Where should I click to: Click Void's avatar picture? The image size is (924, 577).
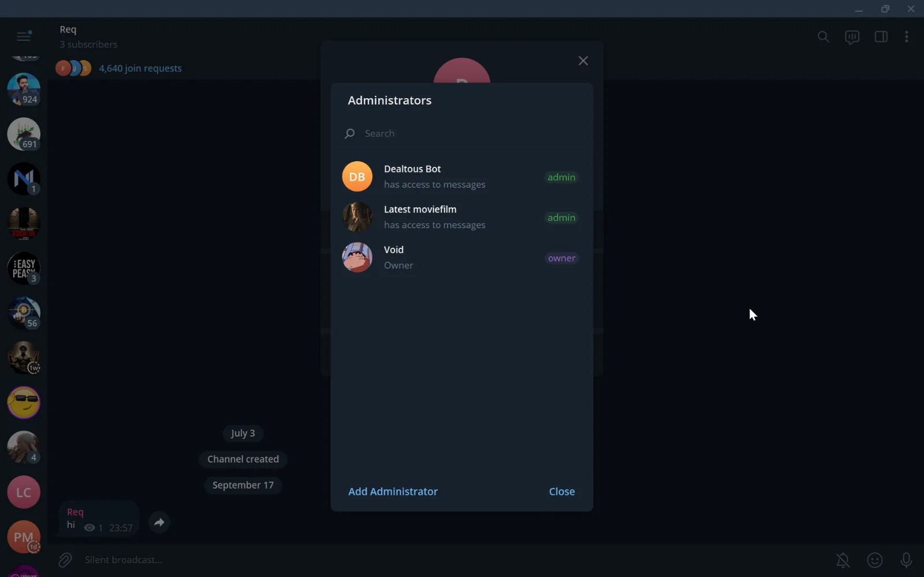(357, 257)
